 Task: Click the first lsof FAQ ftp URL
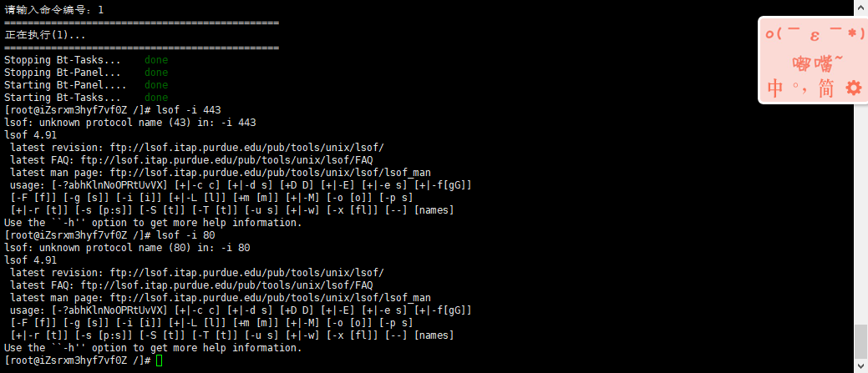pyautogui.click(x=226, y=160)
